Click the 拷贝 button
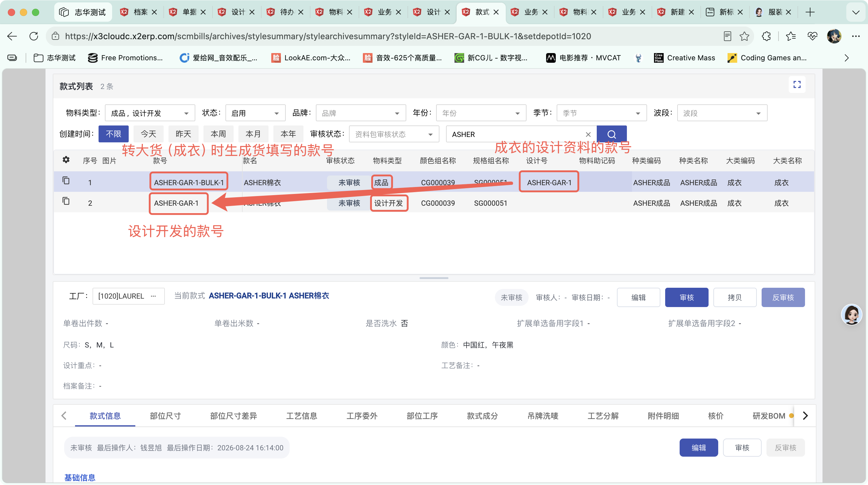Viewport: 868px width, 485px height. pyautogui.click(x=735, y=297)
